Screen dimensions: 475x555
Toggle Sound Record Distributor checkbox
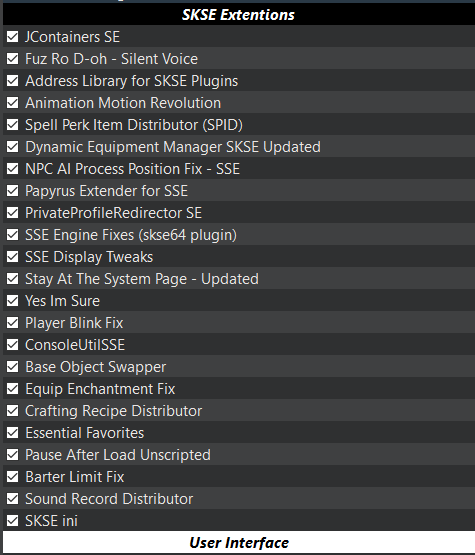tap(13, 499)
